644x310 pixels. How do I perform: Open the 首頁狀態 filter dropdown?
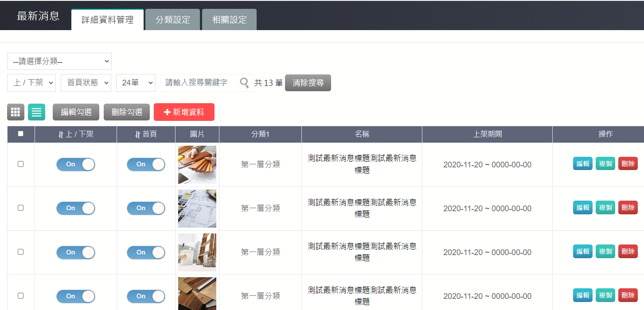tap(86, 83)
